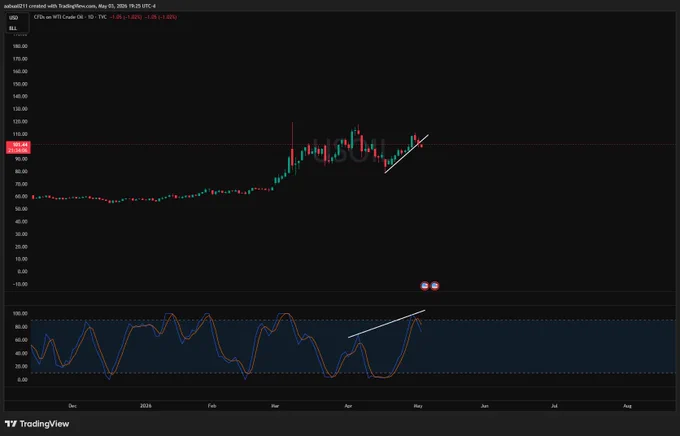680x436 pixels.
Task: Click the May label on time axis
Action: pos(418,406)
